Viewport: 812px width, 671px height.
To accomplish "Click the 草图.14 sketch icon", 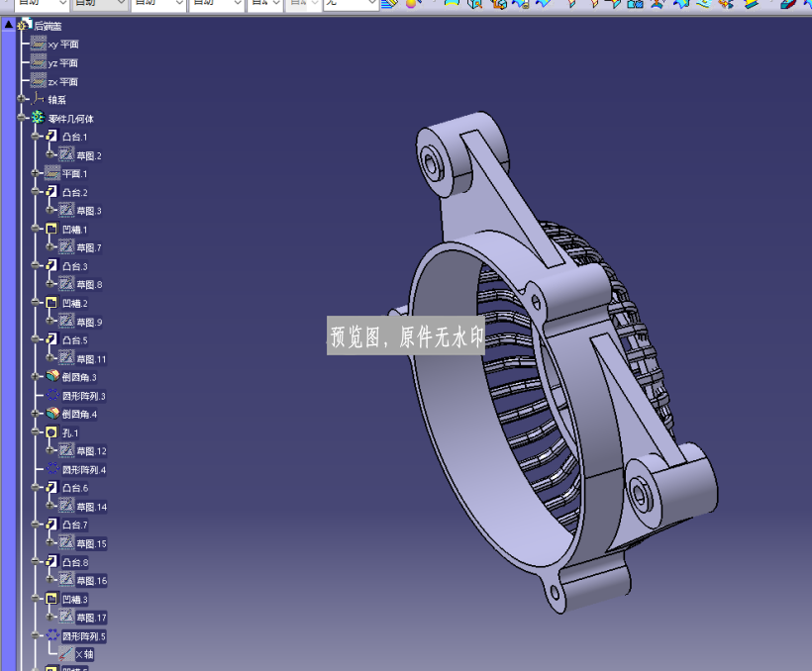I will point(66,506).
